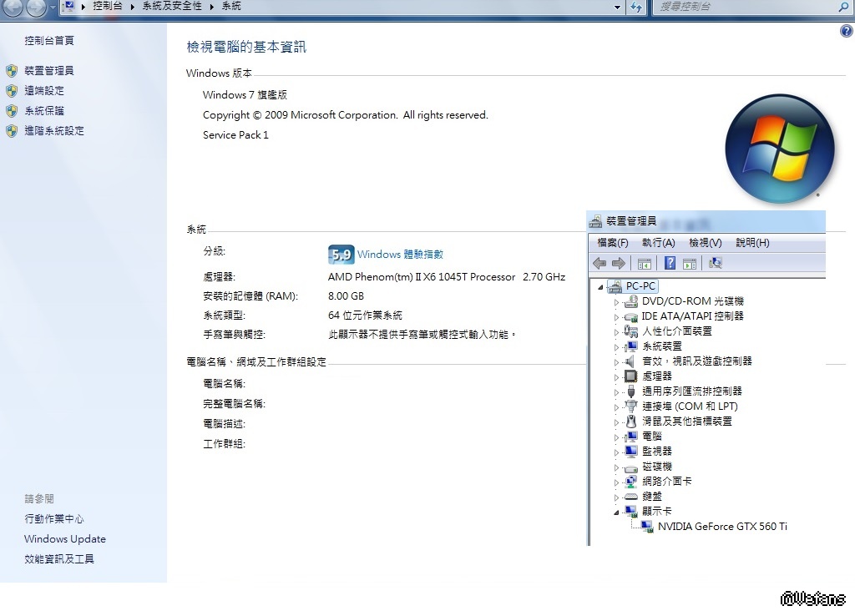The image size is (855, 616).
Task: Click the 網路介面卡 network icon
Action: [631, 482]
